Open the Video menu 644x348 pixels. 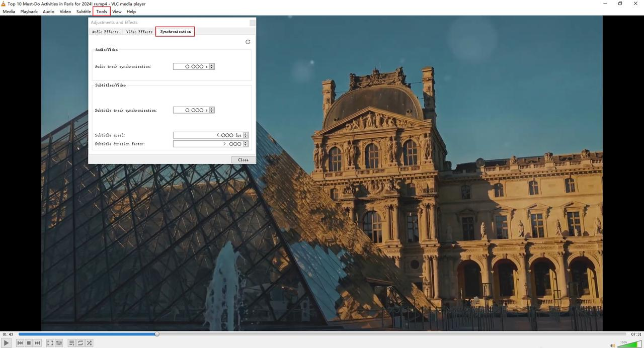(65, 12)
